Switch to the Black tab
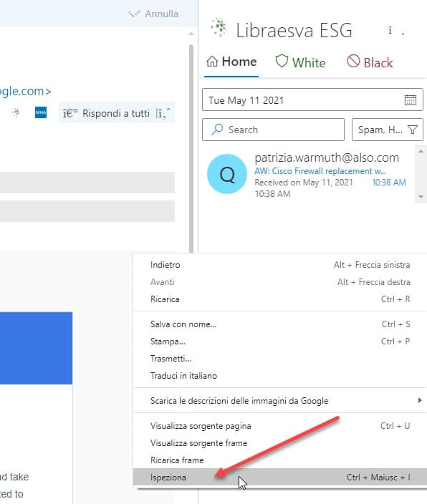The width and height of the screenshot is (427, 504). coord(370,62)
